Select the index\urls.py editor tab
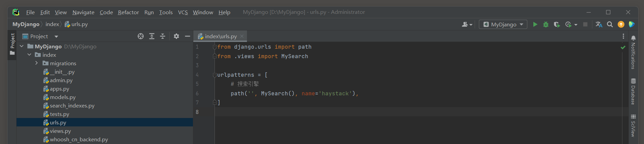This screenshot has height=144, width=644. pos(221,36)
